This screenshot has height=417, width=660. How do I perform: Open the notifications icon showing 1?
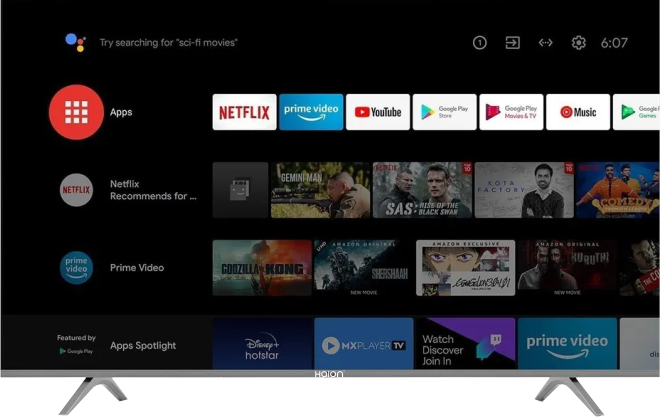tap(479, 42)
